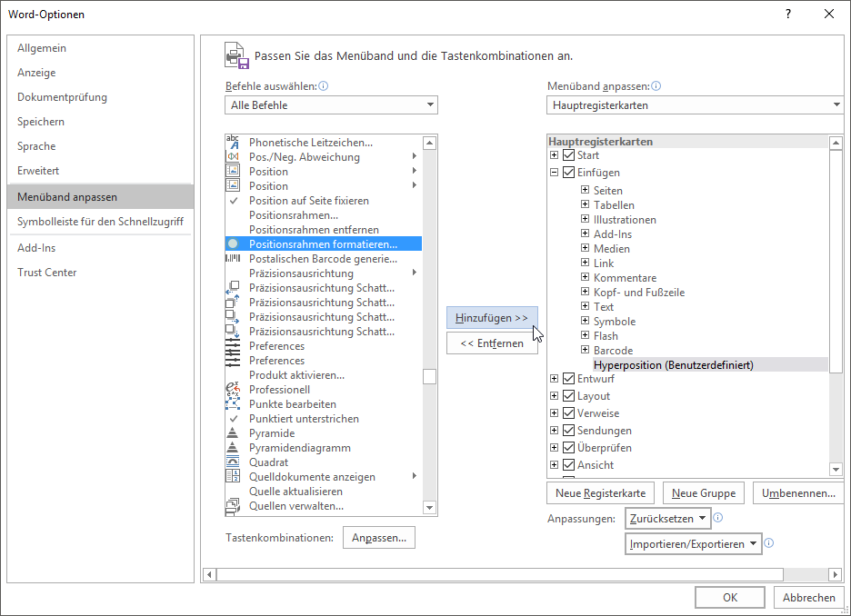Screen dimensions: 851x616
Task: Select Hyperposition (Benutzerdefiniert) in the tree
Action: click(673, 365)
